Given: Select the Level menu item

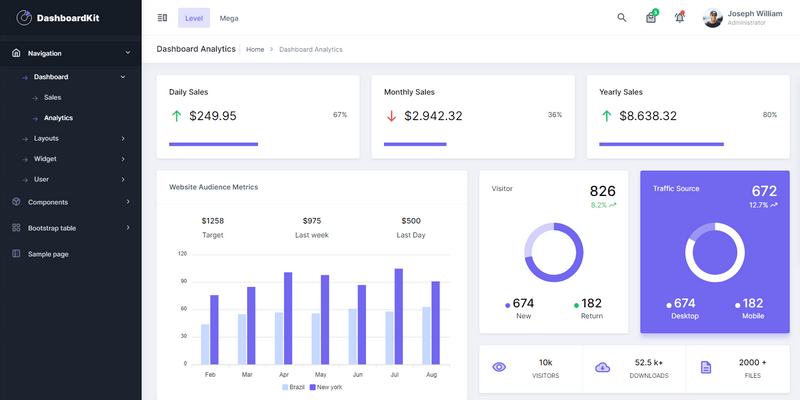Looking at the screenshot, I should click(x=194, y=18).
